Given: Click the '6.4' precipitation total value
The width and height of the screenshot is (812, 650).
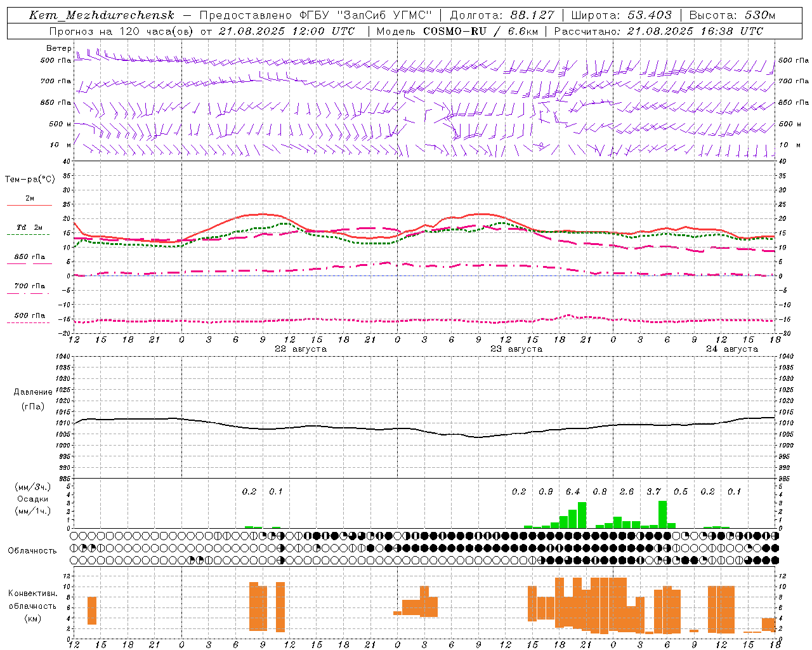Looking at the screenshot, I should [x=573, y=492].
